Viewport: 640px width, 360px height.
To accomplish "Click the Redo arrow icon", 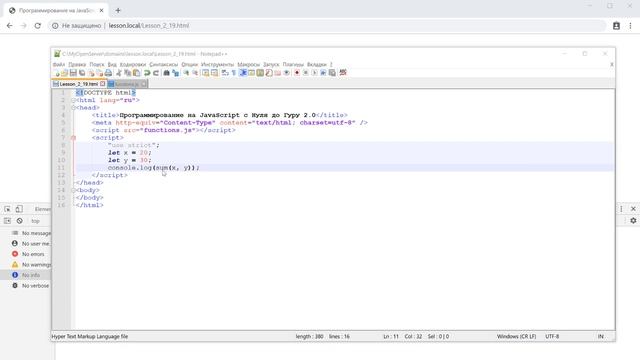I will pyautogui.click(x=156, y=73).
